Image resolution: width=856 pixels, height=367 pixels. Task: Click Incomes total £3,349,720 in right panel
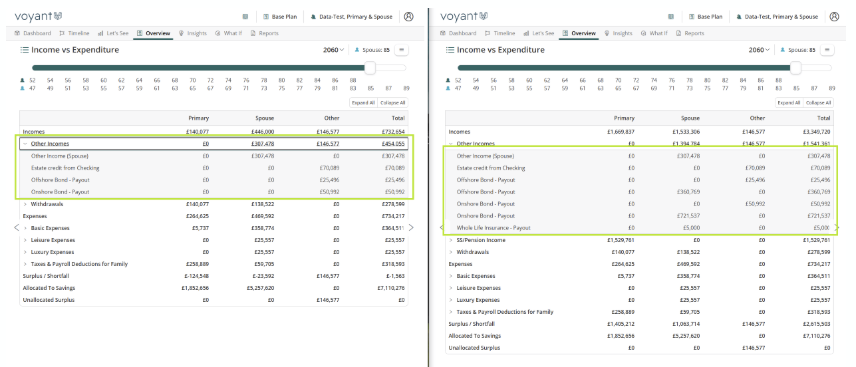[x=817, y=132]
